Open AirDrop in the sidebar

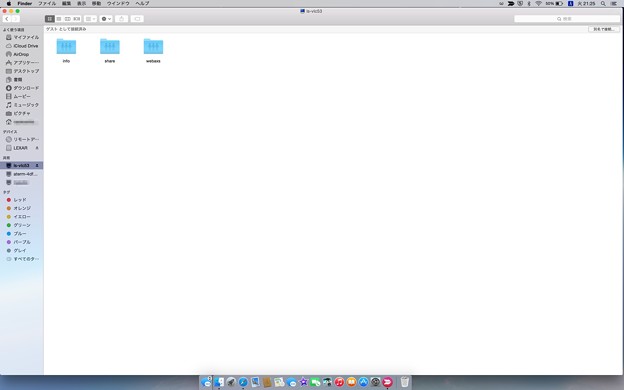(x=21, y=54)
